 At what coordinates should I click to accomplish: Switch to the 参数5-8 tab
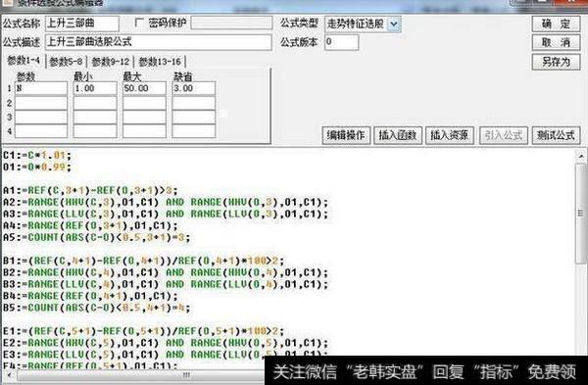click(x=66, y=62)
